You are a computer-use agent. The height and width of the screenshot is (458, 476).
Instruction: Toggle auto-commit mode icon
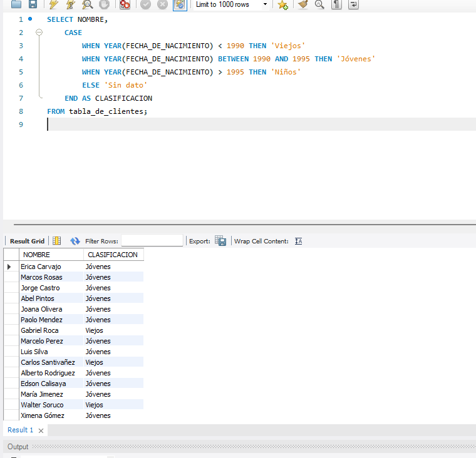pyautogui.click(x=179, y=4)
